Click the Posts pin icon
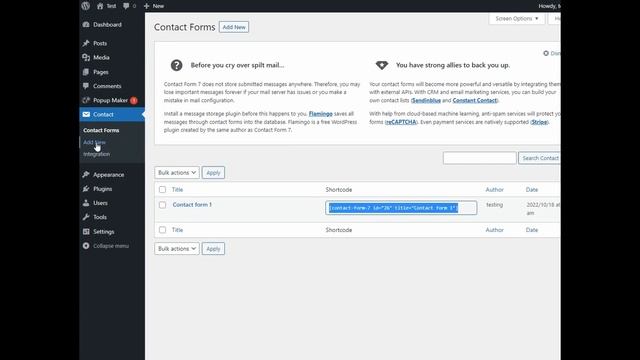This screenshot has width=640, height=360. pyautogui.click(x=86, y=43)
